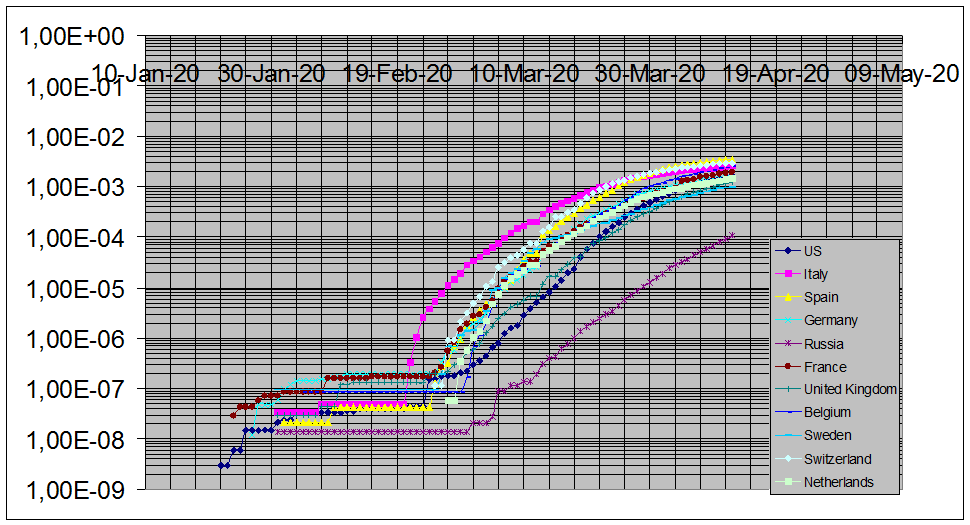The image size is (970, 525).
Task: Click the yellow Spain legend marker
Action: point(788,297)
